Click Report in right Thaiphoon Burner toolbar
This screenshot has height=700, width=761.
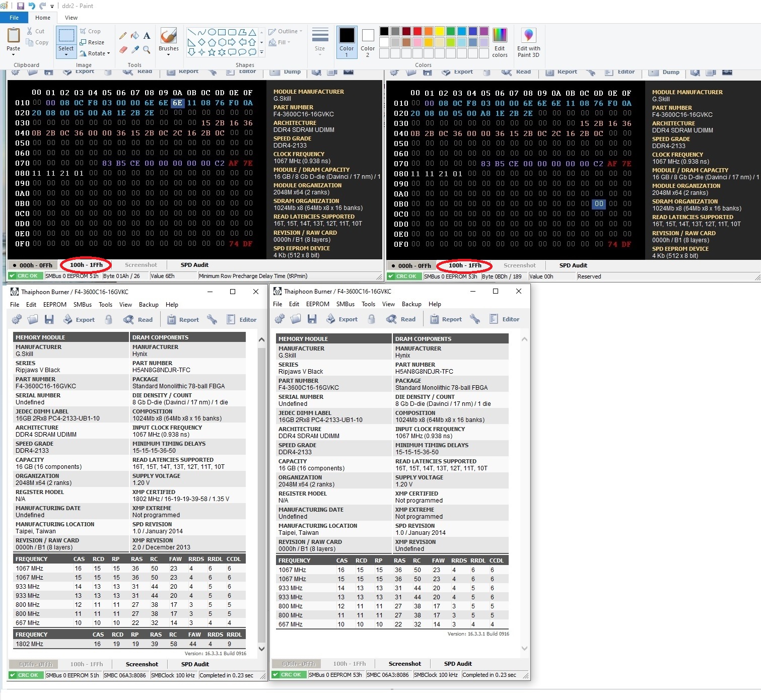(446, 319)
